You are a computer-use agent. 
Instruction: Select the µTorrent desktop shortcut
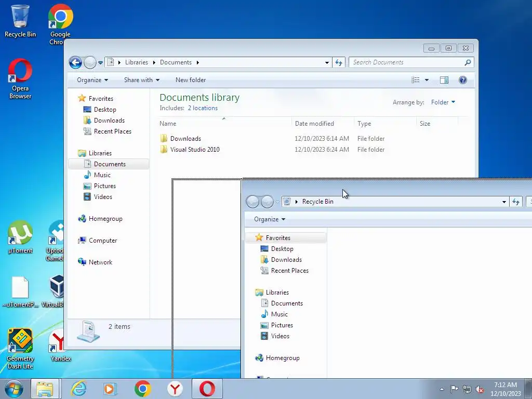(x=20, y=237)
